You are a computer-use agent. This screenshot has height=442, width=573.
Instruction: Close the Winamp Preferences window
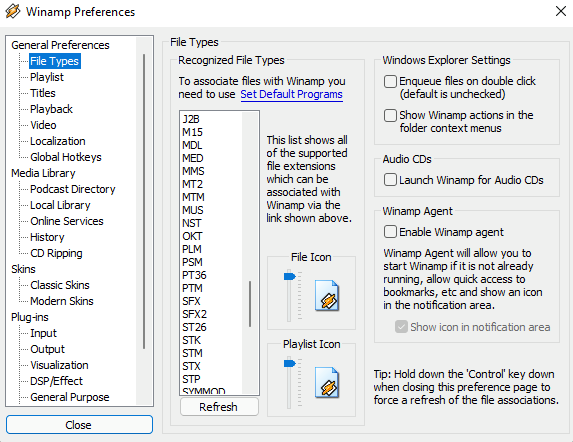[561, 11]
